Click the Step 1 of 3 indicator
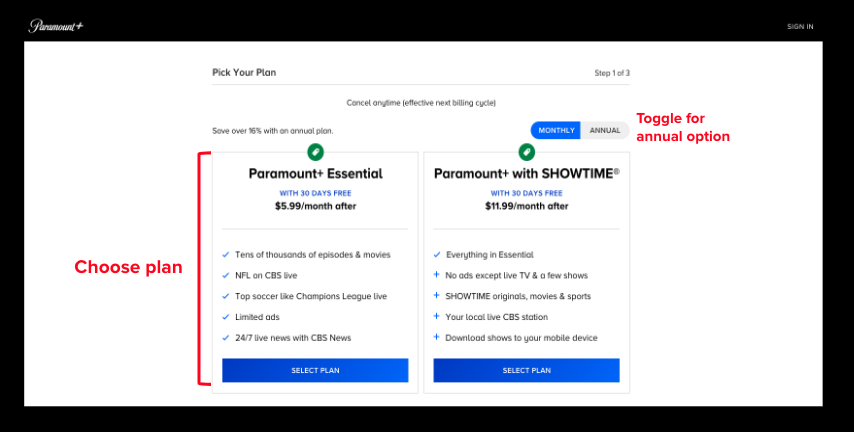This screenshot has height=432, width=854. [x=611, y=73]
